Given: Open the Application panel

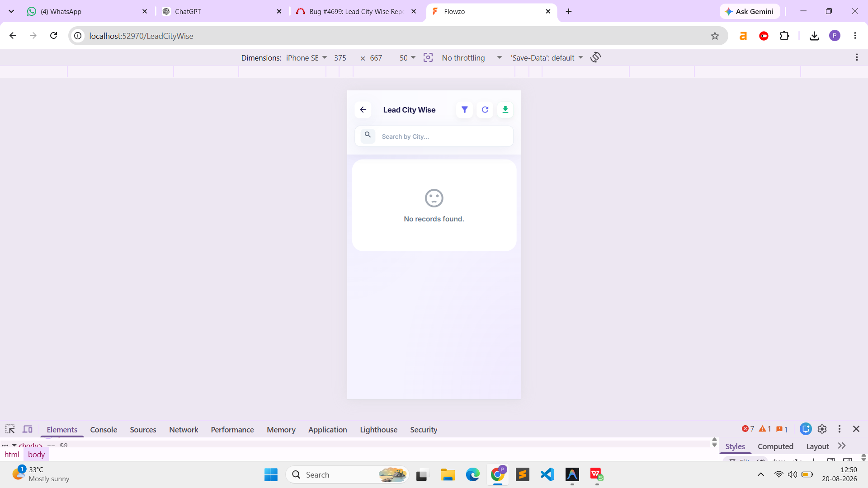Looking at the screenshot, I should [328, 430].
